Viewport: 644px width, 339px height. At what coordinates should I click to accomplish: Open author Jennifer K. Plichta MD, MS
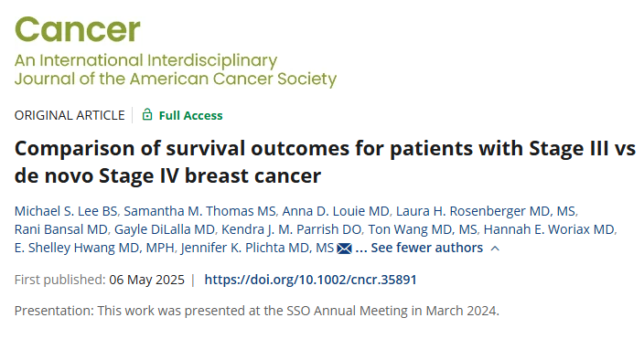tap(257, 248)
